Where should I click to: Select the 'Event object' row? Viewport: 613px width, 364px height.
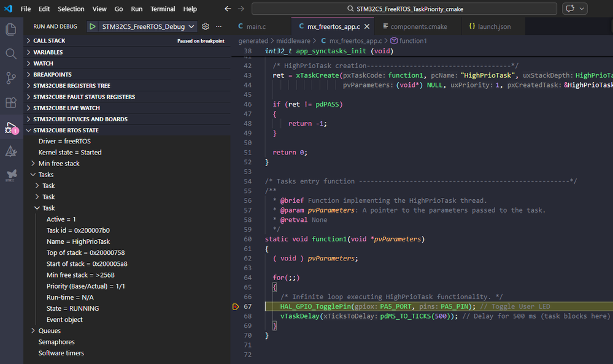127,319
